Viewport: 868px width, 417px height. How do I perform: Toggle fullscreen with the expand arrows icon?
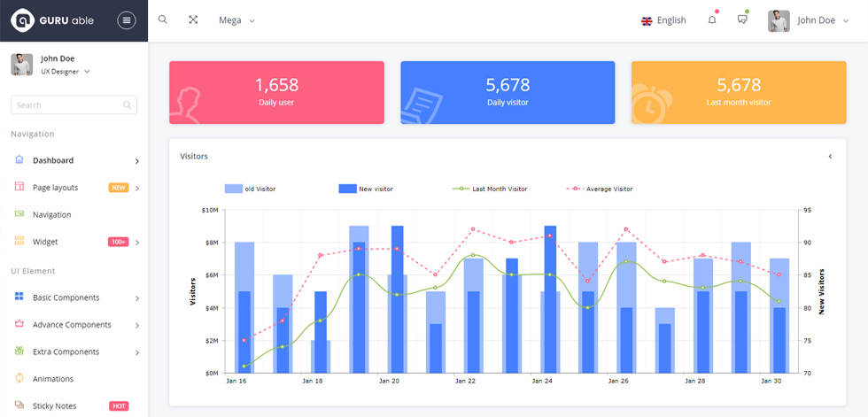(x=193, y=19)
